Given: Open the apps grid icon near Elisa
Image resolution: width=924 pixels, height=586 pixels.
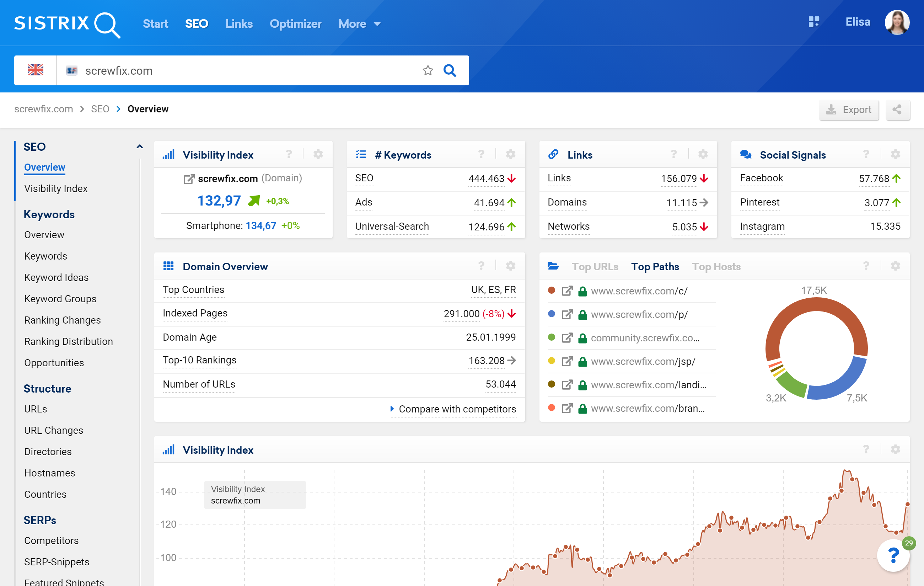Looking at the screenshot, I should pyautogui.click(x=813, y=22).
